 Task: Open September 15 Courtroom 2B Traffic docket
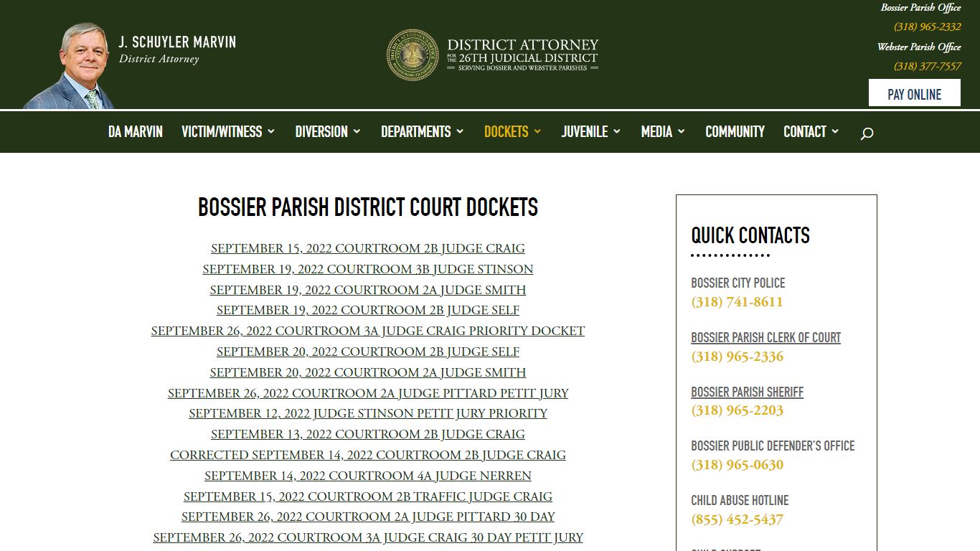click(x=368, y=496)
